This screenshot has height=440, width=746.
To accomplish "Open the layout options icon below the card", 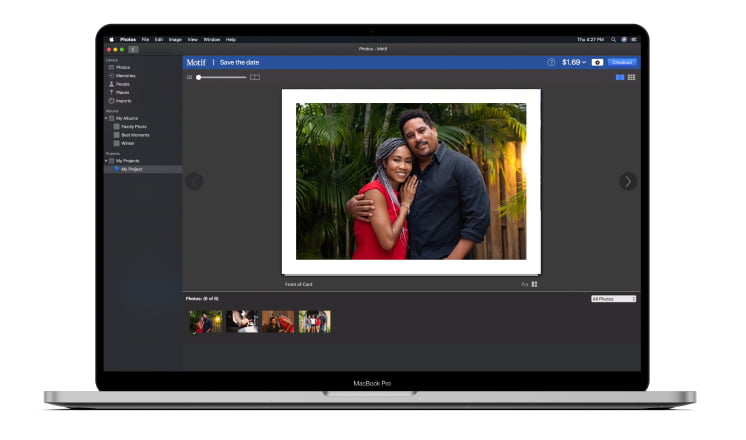I will (x=535, y=285).
